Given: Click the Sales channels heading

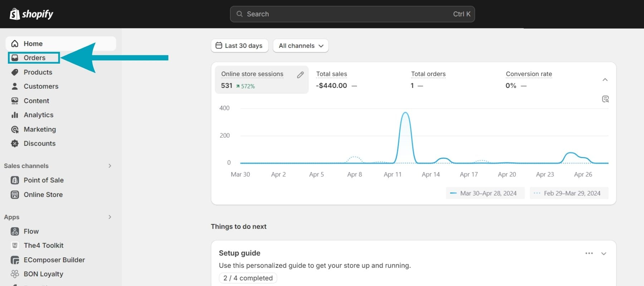Looking at the screenshot, I should coord(26,166).
